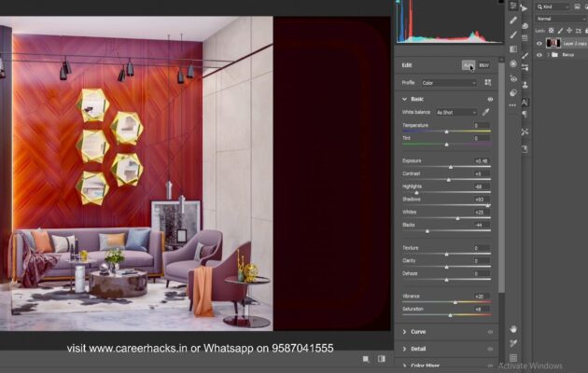Image resolution: width=588 pixels, height=373 pixels.
Task: Select the Crop tool in Camera Raw strip
Action: click(x=513, y=20)
